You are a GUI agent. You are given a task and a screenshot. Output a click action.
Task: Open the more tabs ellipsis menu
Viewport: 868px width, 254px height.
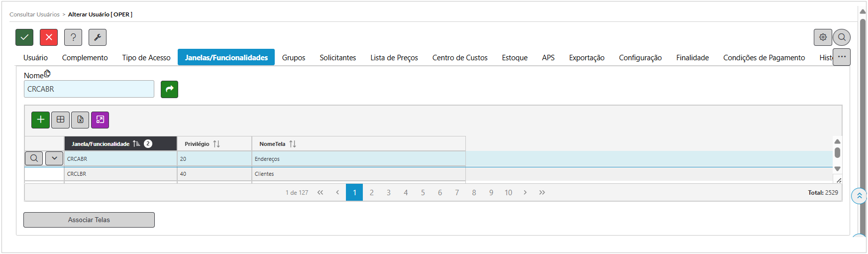(842, 57)
